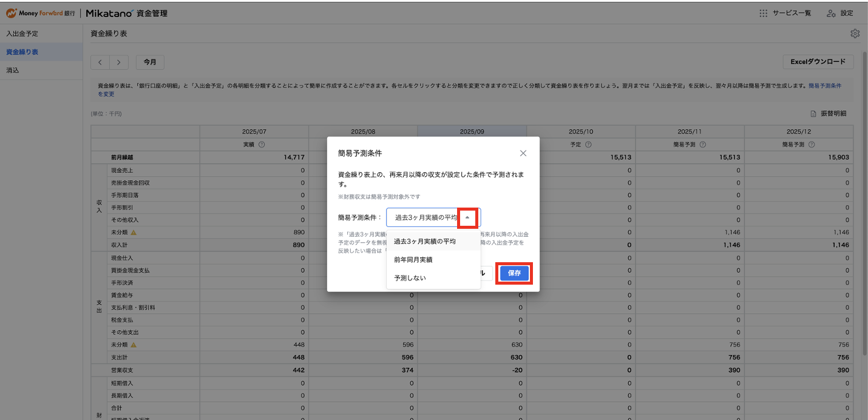
Task: Click the Excelダウンロード button
Action: [x=818, y=62]
